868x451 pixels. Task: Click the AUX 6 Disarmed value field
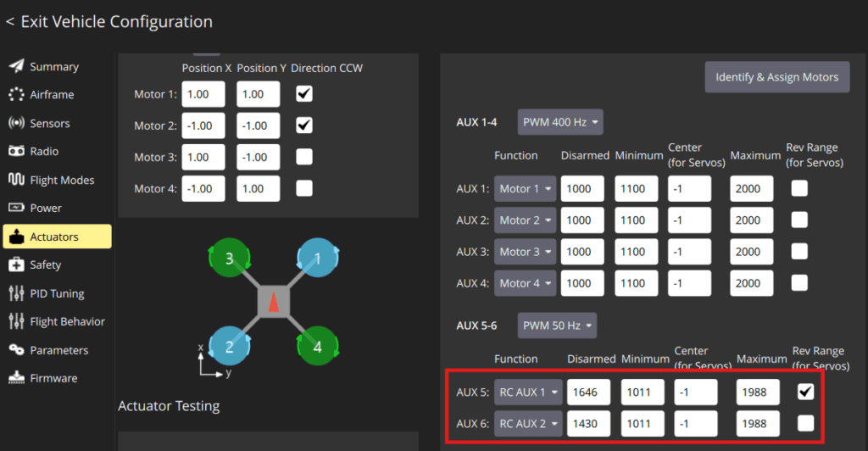click(x=588, y=423)
